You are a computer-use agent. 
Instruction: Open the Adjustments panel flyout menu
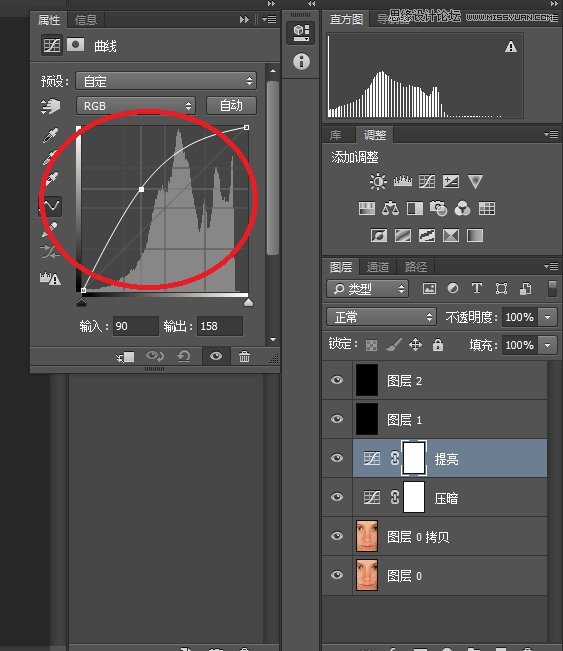point(551,135)
